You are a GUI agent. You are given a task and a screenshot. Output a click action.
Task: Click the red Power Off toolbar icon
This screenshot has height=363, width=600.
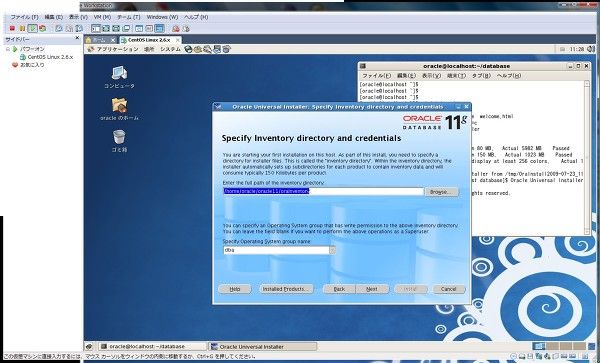(12, 28)
